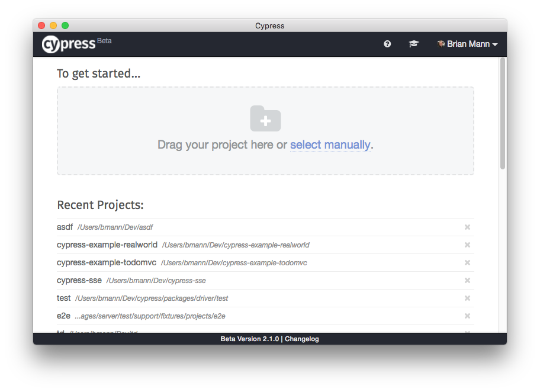Click the Recent Projects heading

coord(100,205)
